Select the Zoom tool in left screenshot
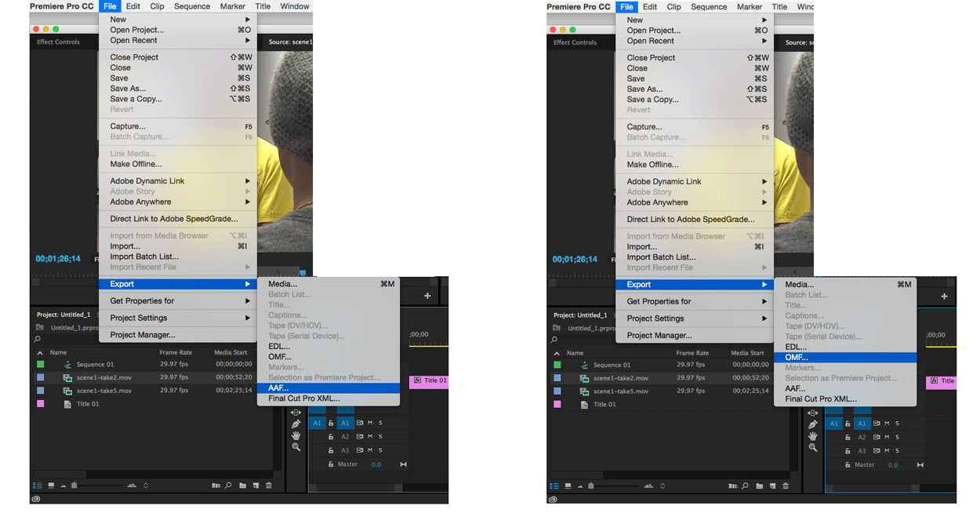Viewport: 980px width, 524px height. tap(296, 447)
